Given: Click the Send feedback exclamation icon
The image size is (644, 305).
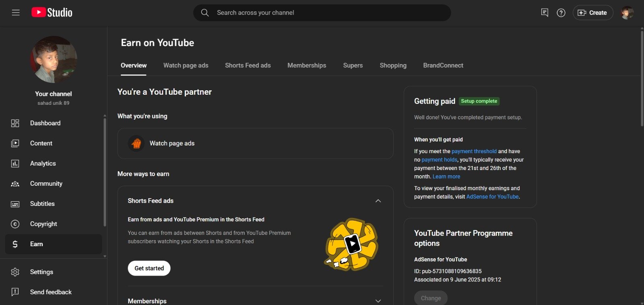Looking at the screenshot, I should 15,292.
